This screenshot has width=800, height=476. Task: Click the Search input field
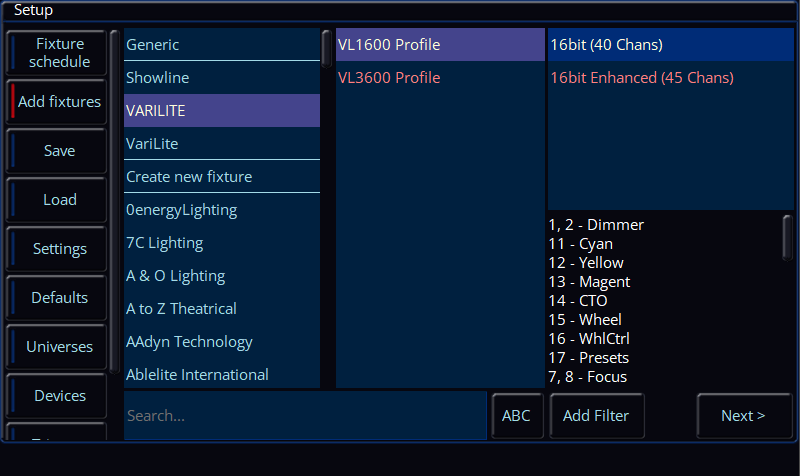click(x=305, y=415)
